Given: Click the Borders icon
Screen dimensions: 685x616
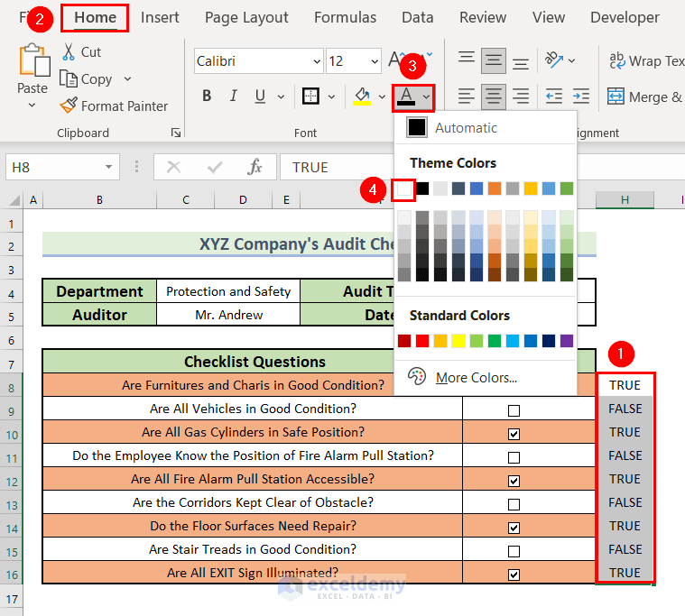Looking at the screenshot, I should 310,97.
